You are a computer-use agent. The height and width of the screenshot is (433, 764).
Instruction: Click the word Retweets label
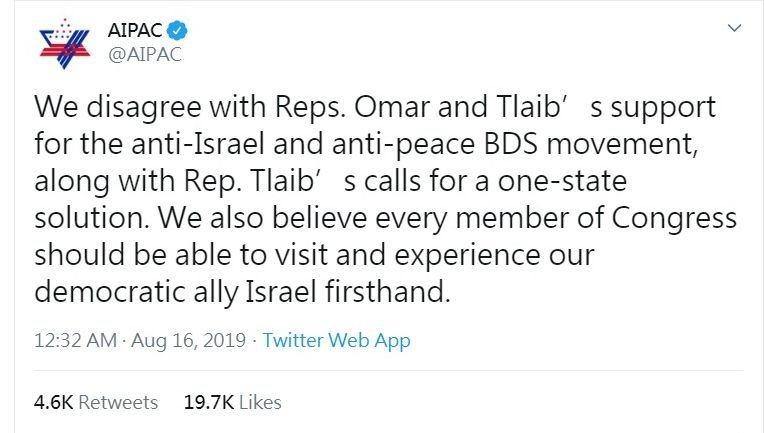coord(118,402)
